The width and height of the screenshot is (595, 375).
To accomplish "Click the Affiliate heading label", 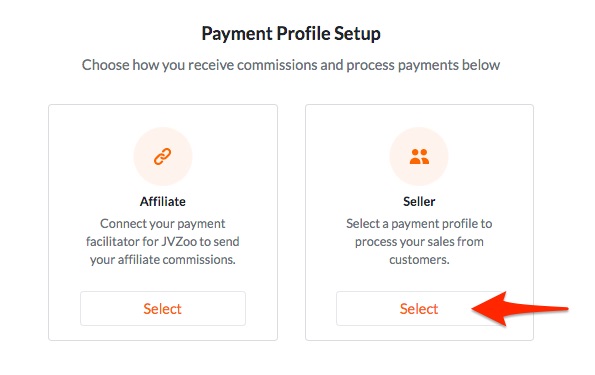I will (x=163, y=201).
